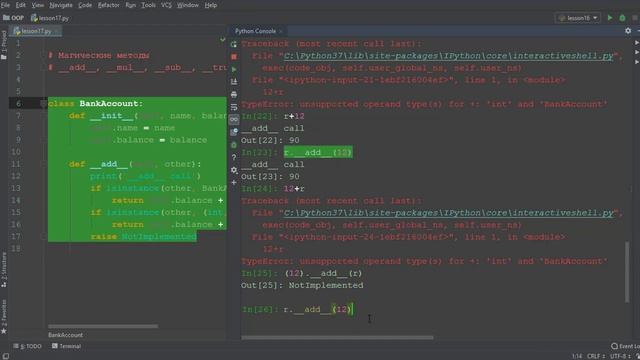640x360 pixels.
Task: Open the Project tool window sidebar button
Action: (4, 45)
